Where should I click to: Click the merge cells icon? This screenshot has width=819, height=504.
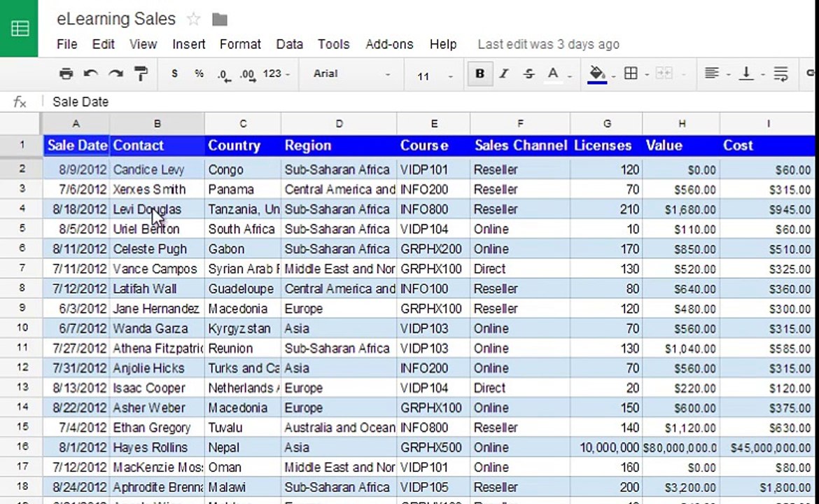[664, 73]
